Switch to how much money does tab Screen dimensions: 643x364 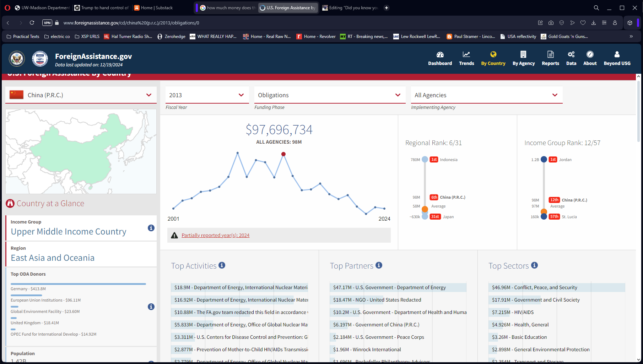point(228,8)
